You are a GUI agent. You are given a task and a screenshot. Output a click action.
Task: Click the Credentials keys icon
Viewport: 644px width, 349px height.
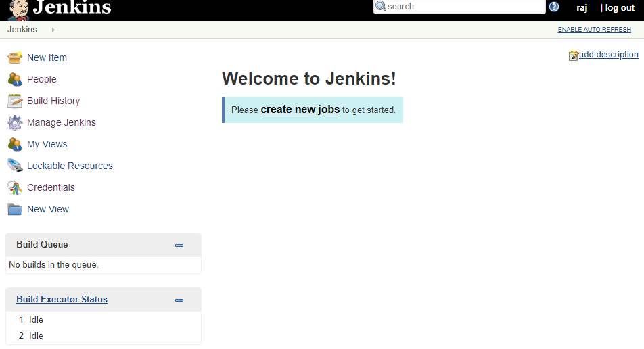coord(15,187)
